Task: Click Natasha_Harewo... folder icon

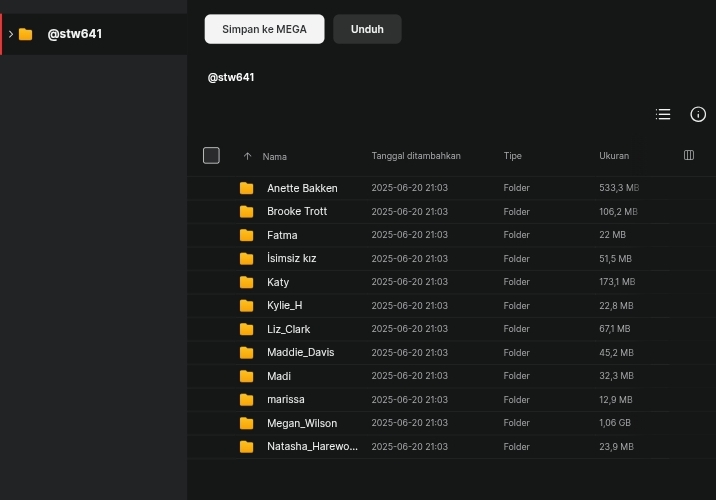Action: 247,447
